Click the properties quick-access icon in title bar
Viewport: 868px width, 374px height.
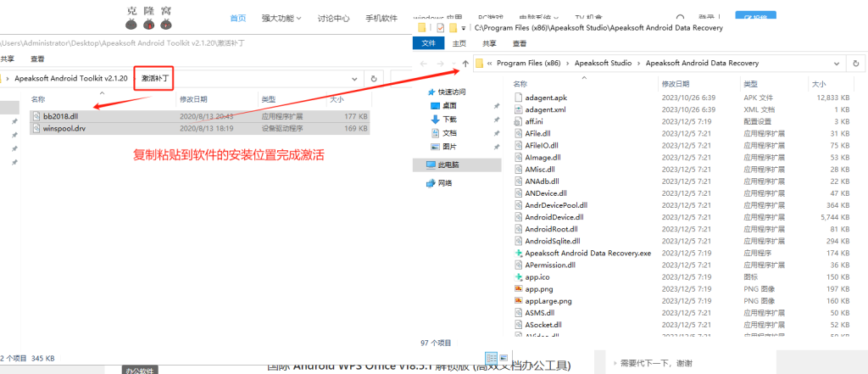(440, 28)
